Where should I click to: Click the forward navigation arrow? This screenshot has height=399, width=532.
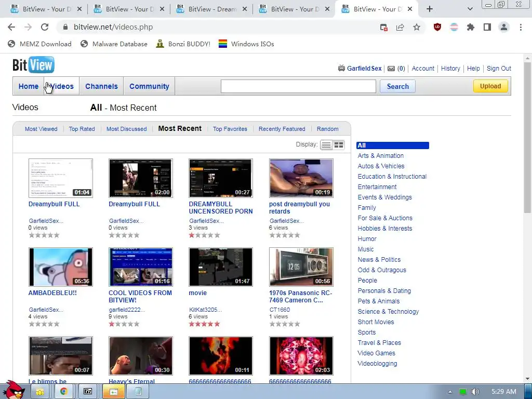tap(28, 27)
